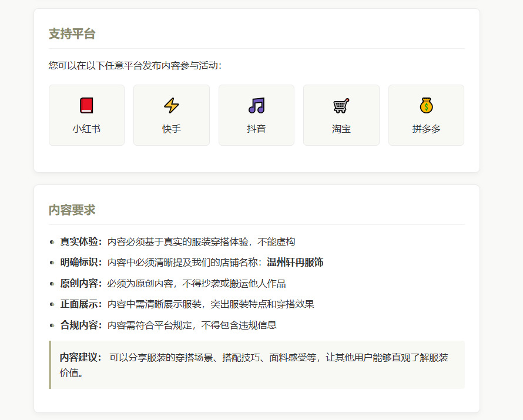The image size is (523, 420).
Task: Click the 内容建议 tip box label
Action: coord(79,358)
